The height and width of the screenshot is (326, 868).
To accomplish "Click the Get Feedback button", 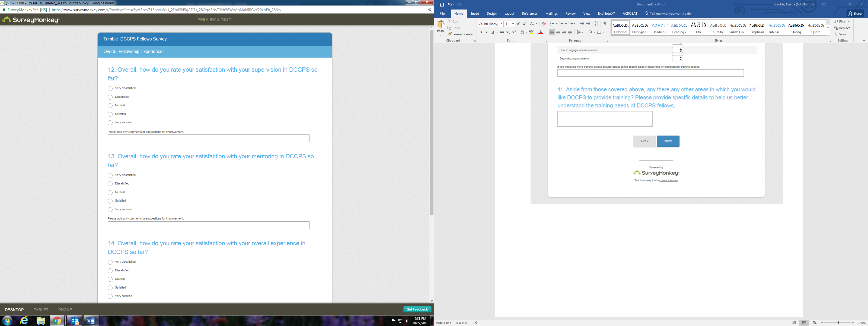I will pyautogui.click(x=417, y=309).
